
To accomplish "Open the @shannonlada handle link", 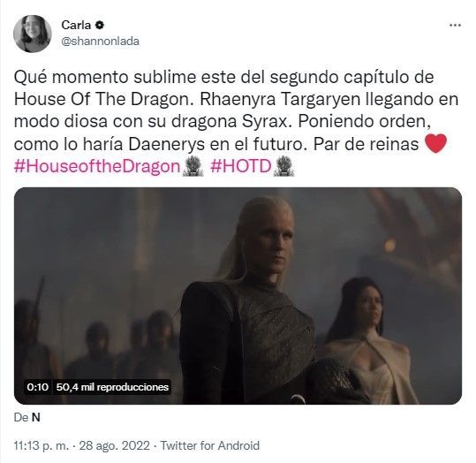I will [x=100, y=41].
